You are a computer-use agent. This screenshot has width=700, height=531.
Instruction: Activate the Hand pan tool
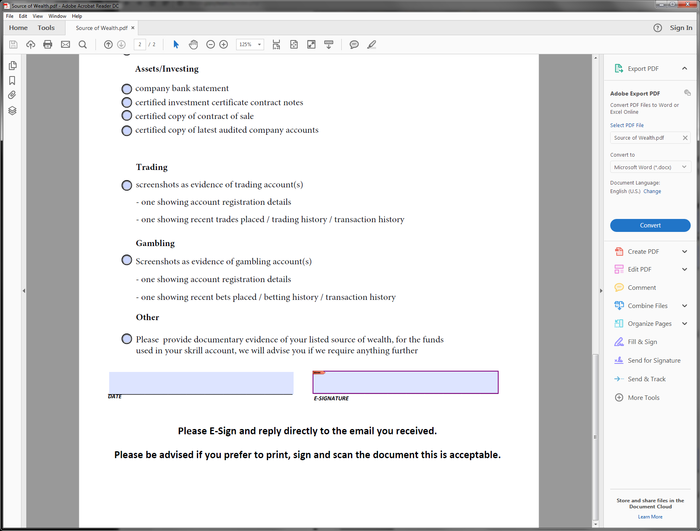click(x=193, y=45)
